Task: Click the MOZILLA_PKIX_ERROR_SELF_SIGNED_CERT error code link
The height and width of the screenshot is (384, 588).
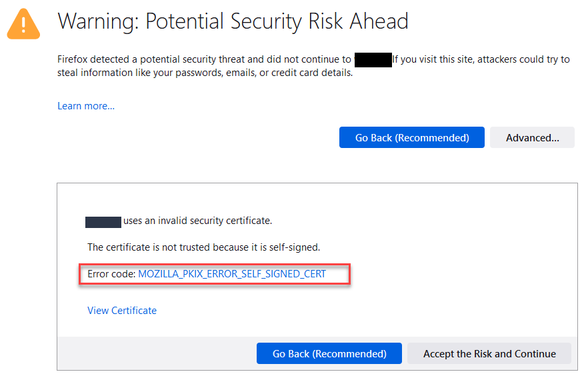Action: (232, 274)
